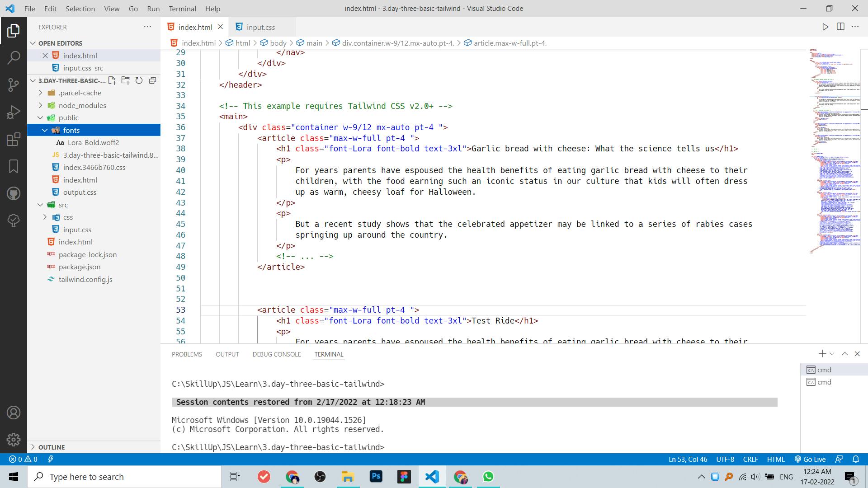
Task: Click the main breadcrumb item
Action: (309, 43)
